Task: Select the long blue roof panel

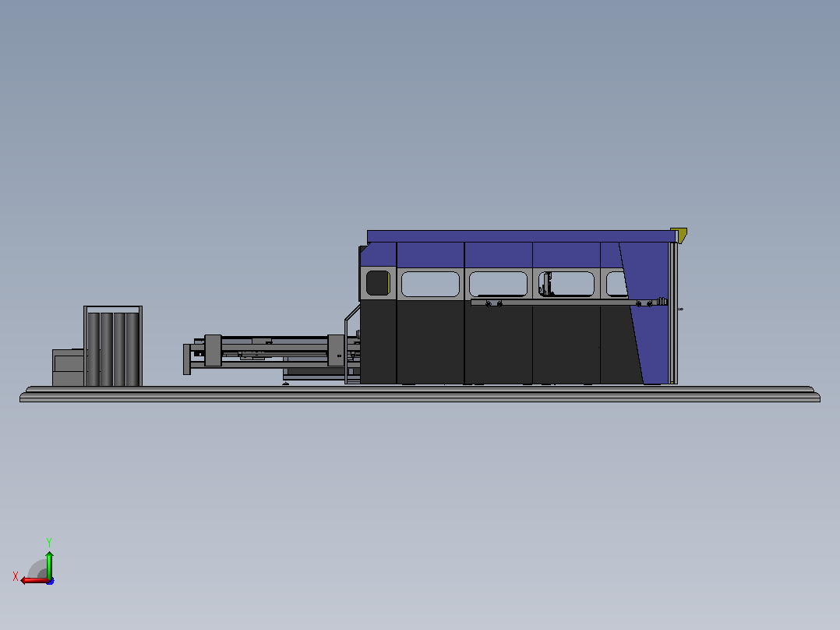Action: (521, 236)
